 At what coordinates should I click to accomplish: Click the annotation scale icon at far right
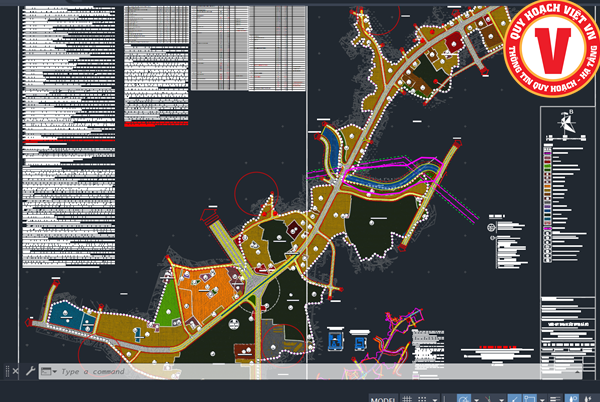(590, 397)
